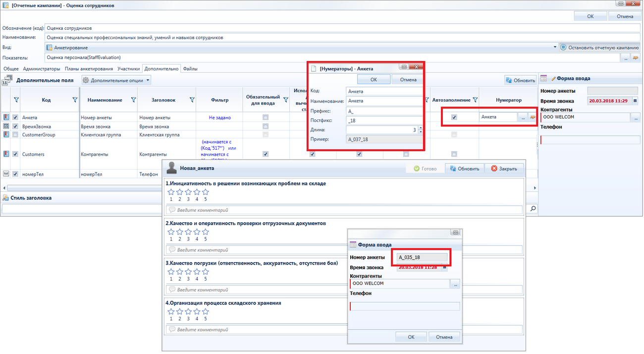Viewport: 644px width, 354px height.
Task: Click field type icon of Customers row
Action: click(x=6, y=154)
